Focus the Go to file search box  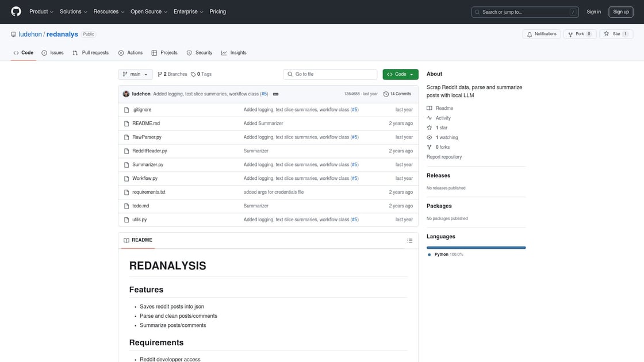[330, 74]
